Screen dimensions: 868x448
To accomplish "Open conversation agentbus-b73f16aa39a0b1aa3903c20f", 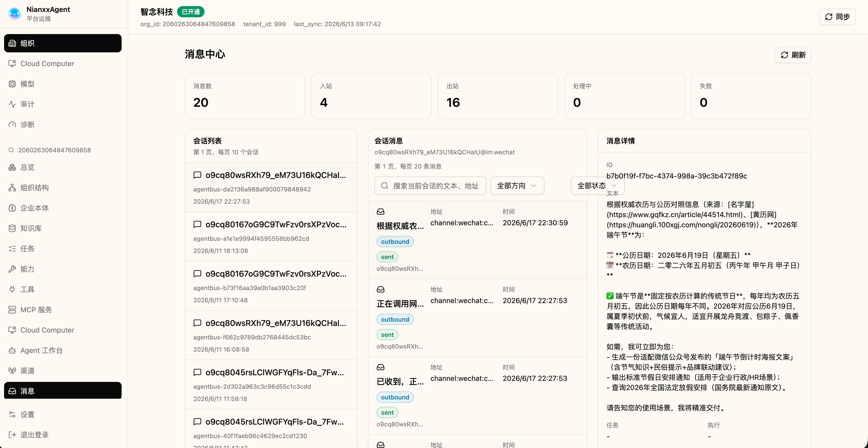I will click(x=271, y=286).
